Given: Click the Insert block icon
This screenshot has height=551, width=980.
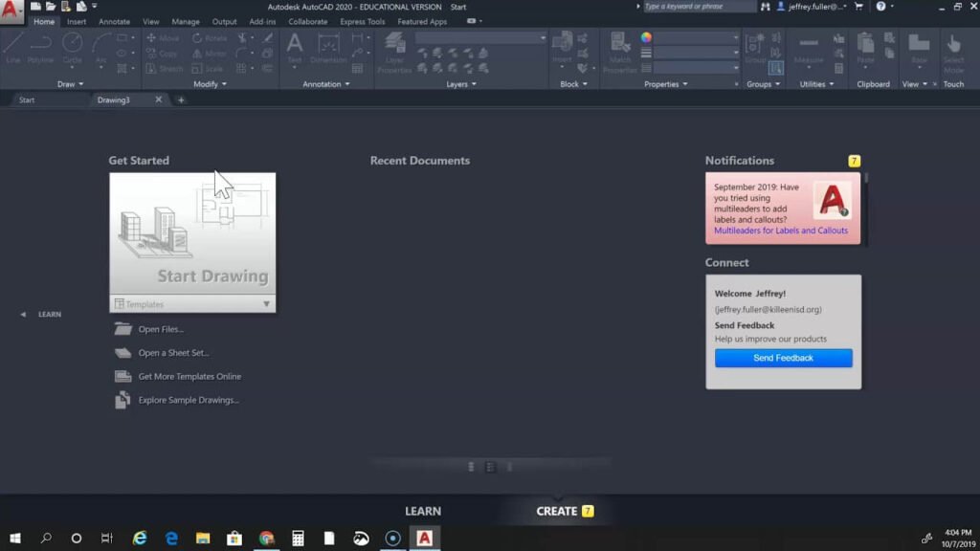Looking at the screenshot, I should (x=562, y=48).
